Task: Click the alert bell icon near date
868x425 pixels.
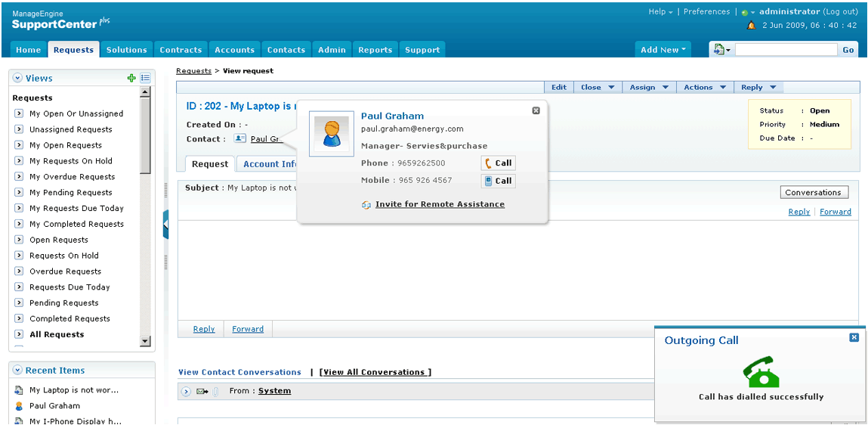Action: click(x=751, y=26)
